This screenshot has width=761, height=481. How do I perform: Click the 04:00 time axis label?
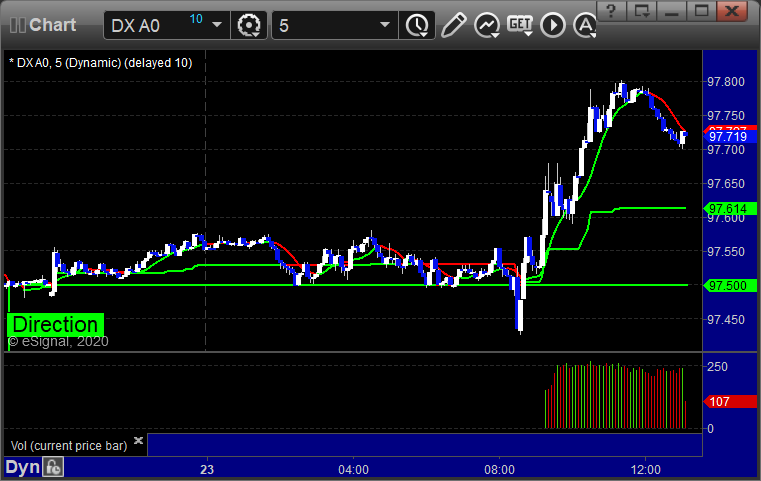tap(353, 470)
